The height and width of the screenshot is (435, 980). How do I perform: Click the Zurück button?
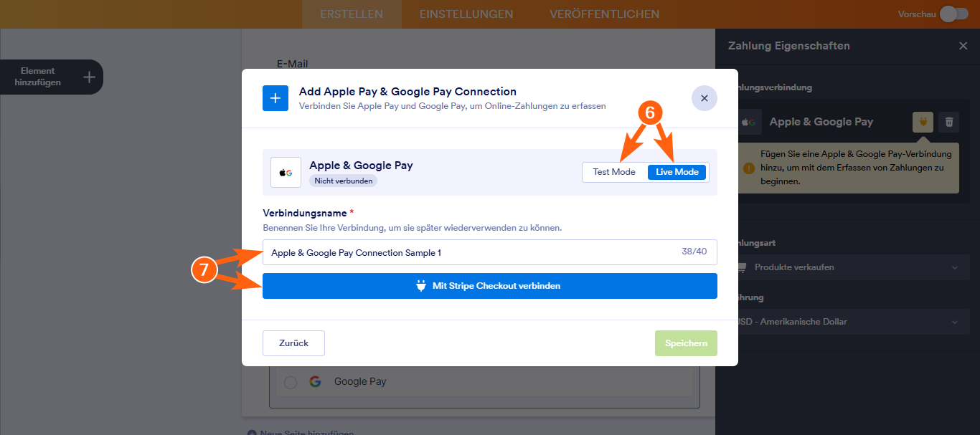(293, 343)
